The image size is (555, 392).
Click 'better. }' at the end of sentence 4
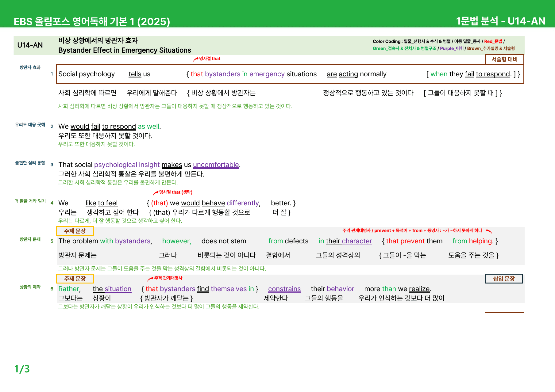[x=283, y=203]
